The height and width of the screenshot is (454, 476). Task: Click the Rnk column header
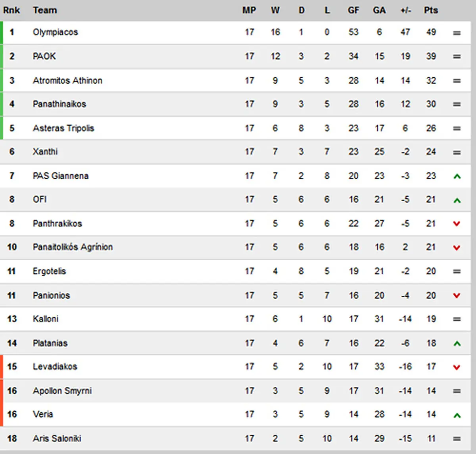[x=12, y=10]
